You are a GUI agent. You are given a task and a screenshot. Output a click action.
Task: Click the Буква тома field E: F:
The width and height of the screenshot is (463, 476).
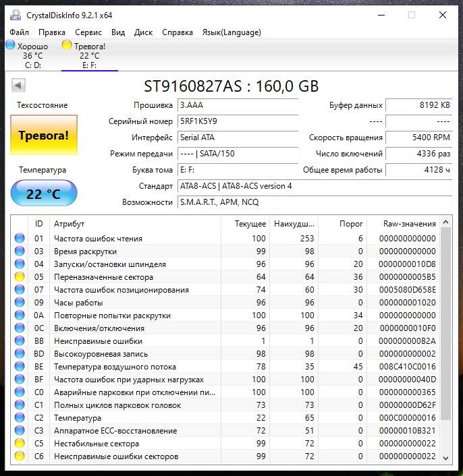pyautogui.click(x=238, y=170)
